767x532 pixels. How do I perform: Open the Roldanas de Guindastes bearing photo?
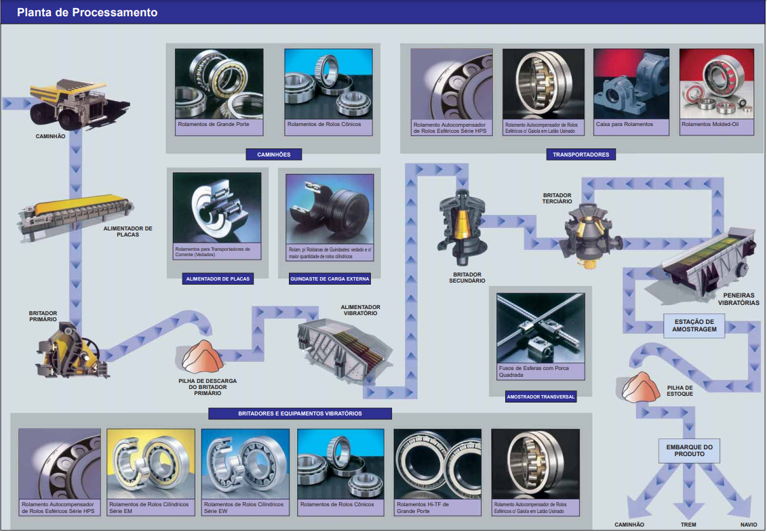coord(330,209)
